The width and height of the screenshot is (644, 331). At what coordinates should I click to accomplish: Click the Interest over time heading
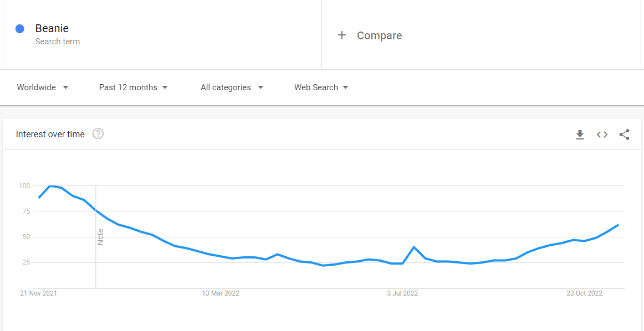[x=50, y=134]
